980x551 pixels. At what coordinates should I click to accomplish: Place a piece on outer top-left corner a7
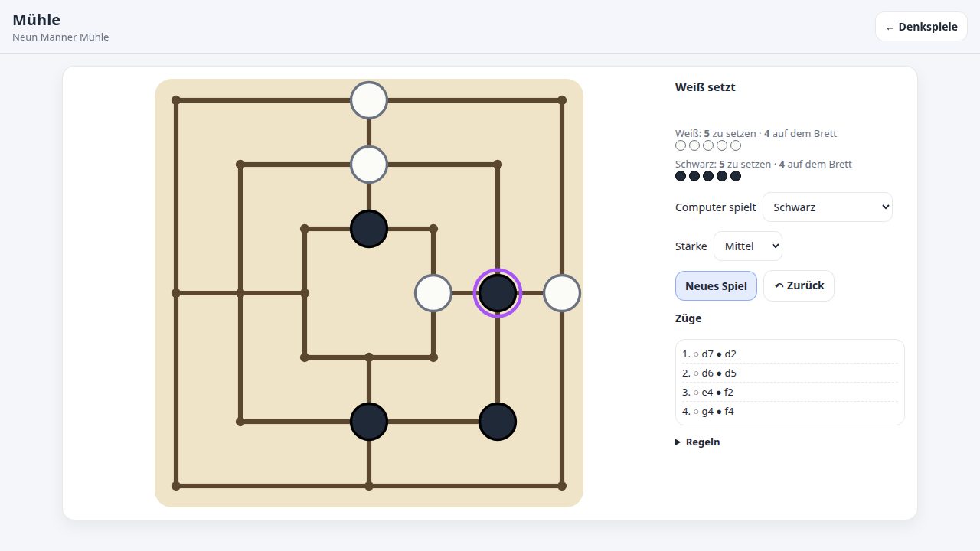176,100
